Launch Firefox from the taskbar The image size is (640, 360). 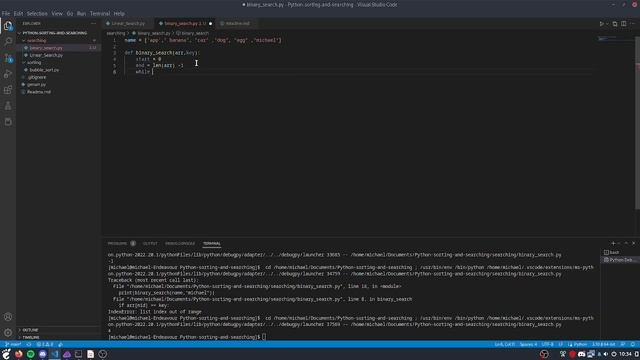click(18, 354)
